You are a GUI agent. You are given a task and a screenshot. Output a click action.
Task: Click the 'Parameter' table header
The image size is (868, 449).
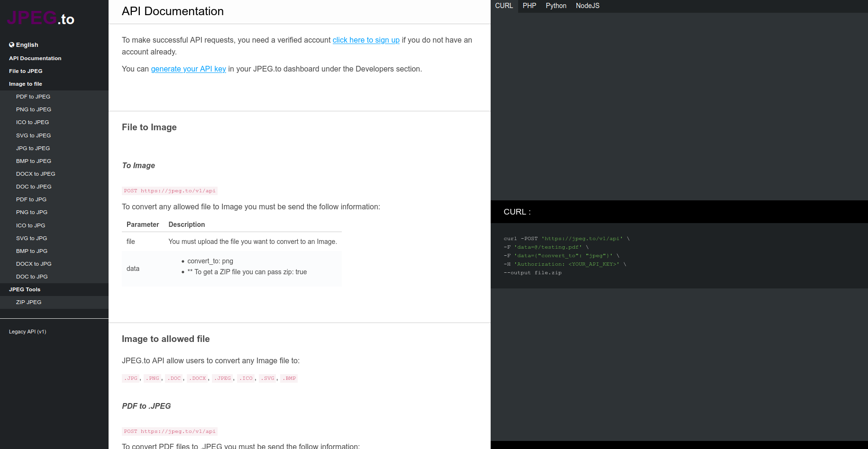click(143, 224)
